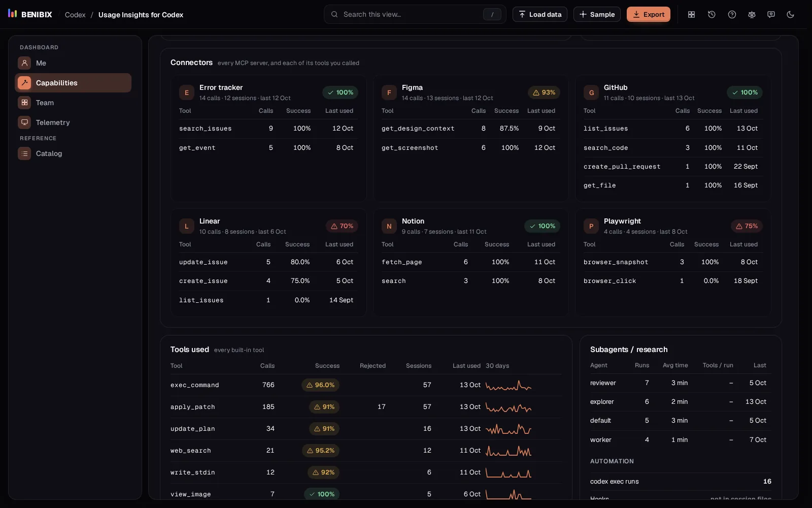Click the browser_click tool name
Image resolution: width=812 pixels, height=508 pixels.
(610, 281)
